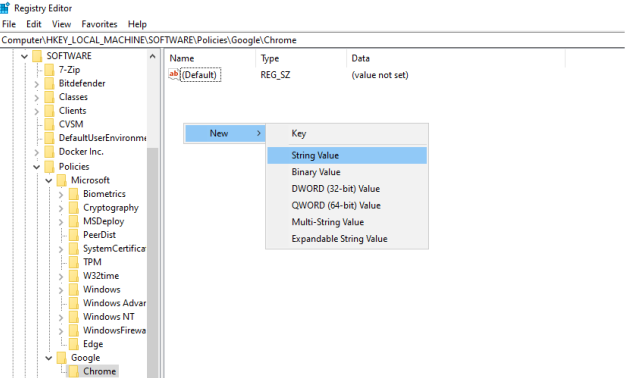Click the Edge folder icon

74,344
